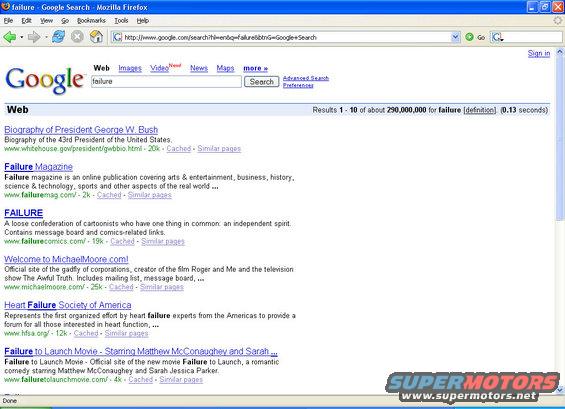Open Similar pages for failuremag.com result
Image resolution: width=565 pixels, height=409 pixels.
(150, 195)
